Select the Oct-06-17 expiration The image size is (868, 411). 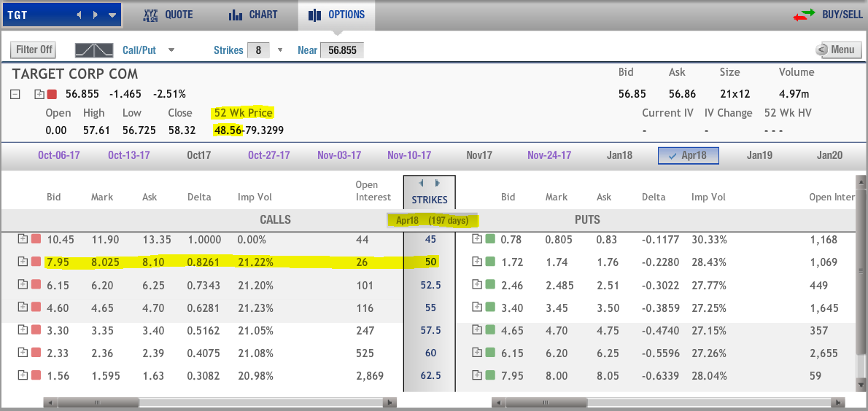tap(58, 155)
